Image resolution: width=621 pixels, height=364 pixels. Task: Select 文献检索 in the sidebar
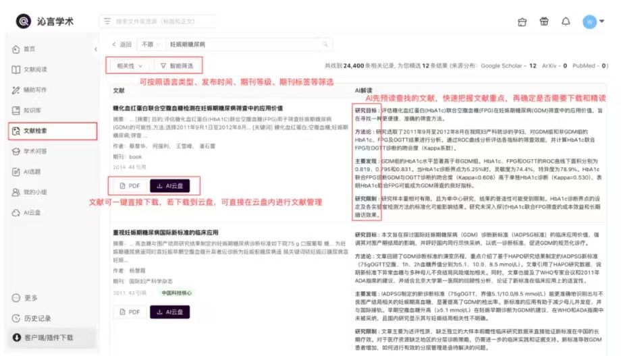[x=52, y=131]
